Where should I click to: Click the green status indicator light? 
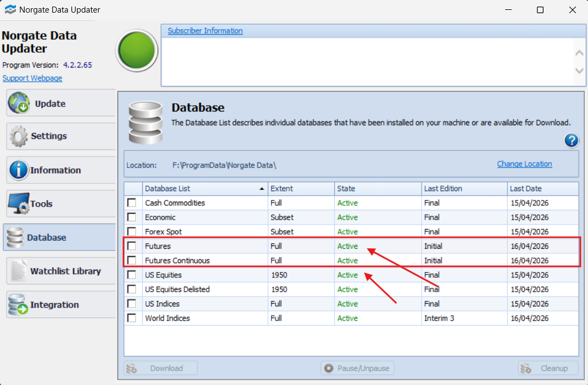point(137,51)
